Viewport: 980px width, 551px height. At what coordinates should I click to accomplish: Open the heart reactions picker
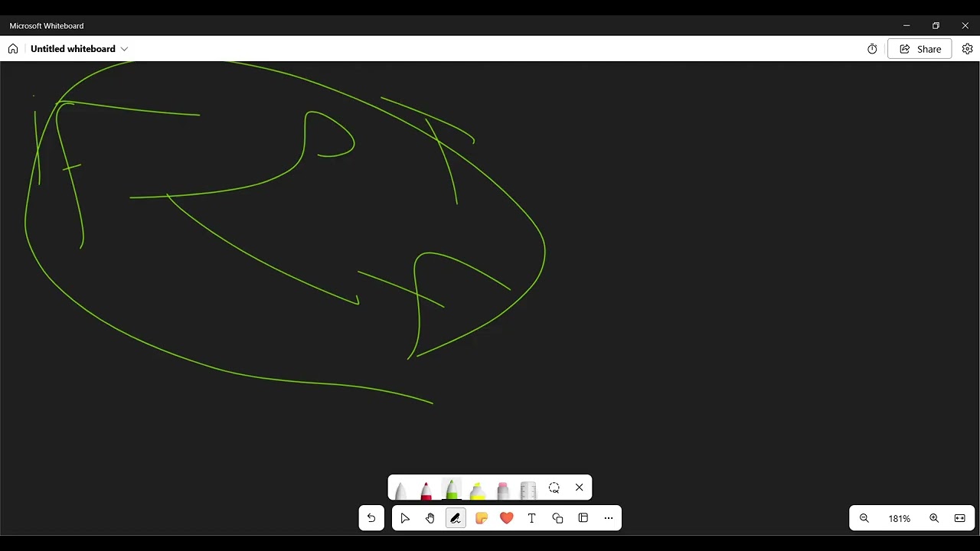click(506, 518)
